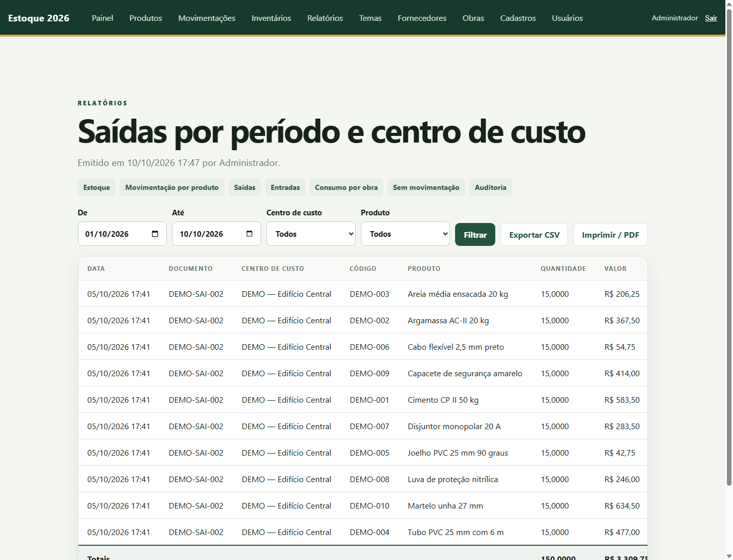Open the Relatórios navigation item
The height and width of the screenshot is (560, 733).
coord(325,18)
